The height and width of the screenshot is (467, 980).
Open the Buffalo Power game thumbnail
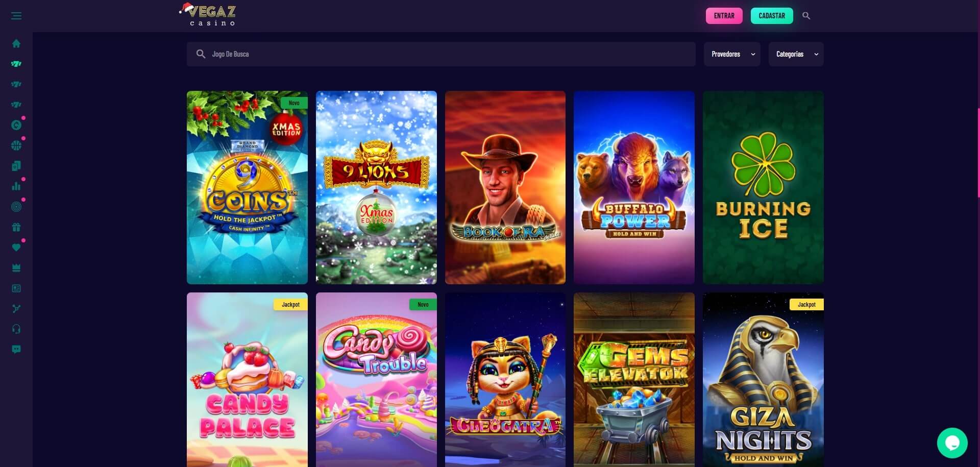634,187
